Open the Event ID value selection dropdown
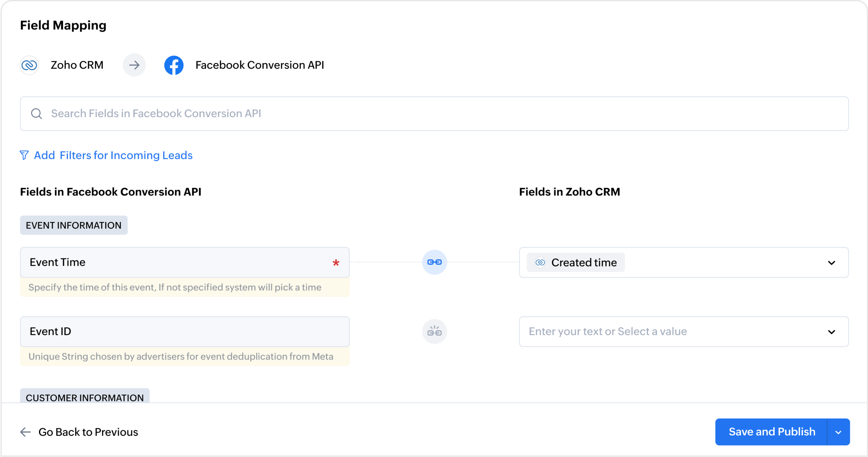868x457 pixels. 832,331
